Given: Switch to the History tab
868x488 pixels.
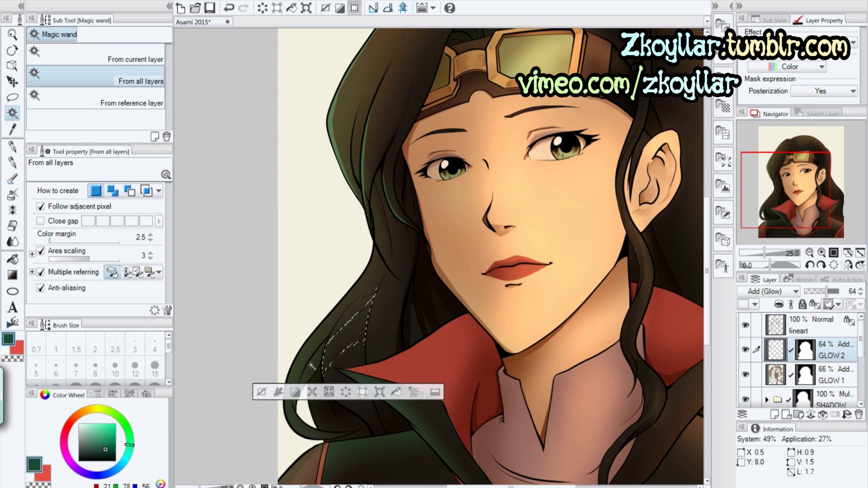Looking at the screenshot, I should [x=800, y=279].
